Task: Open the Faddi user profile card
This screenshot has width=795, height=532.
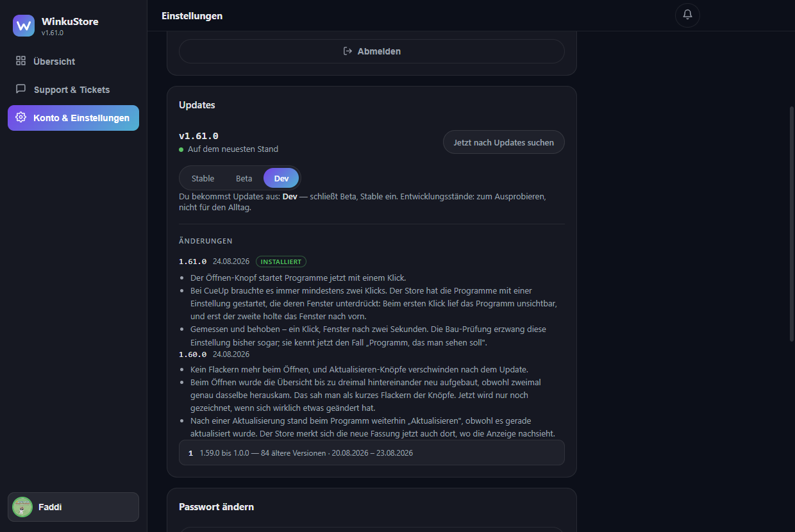Action: click(x=73, y=507)
